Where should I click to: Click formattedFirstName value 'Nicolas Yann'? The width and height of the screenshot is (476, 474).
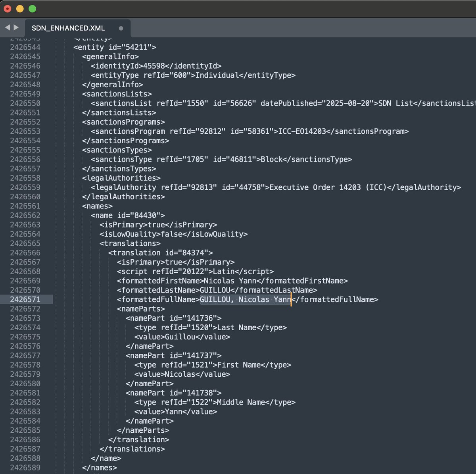click(230, 281)
